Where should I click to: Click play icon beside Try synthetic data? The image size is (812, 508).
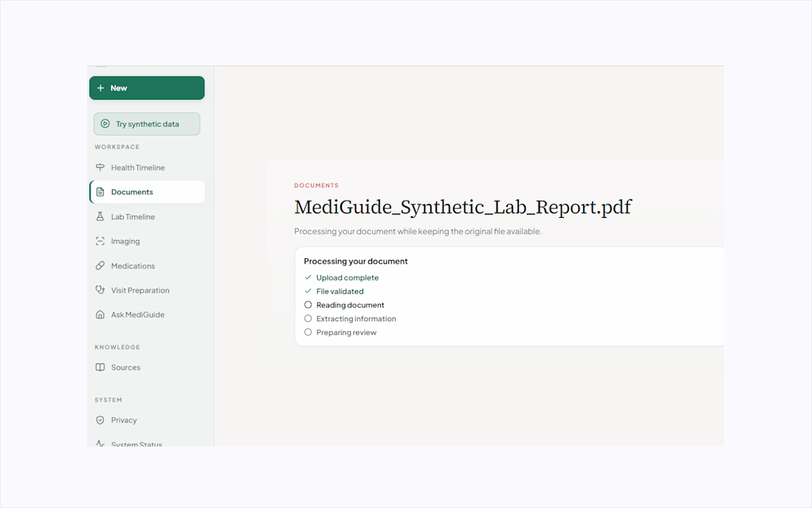[105, 124]
